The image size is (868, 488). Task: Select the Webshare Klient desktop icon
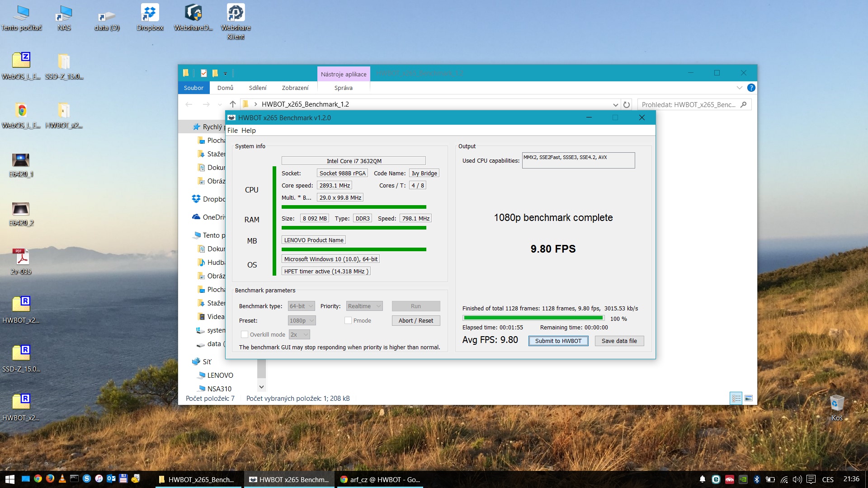[x=236, y=21]
